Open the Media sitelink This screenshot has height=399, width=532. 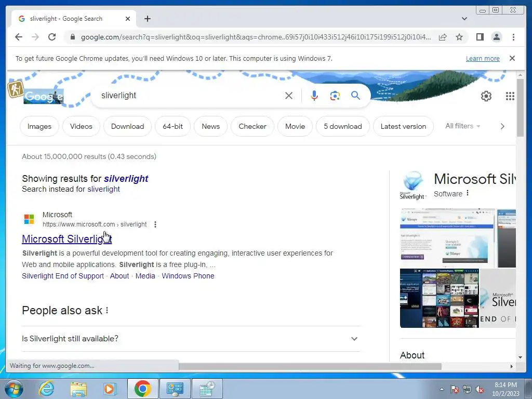coord(145,276)
